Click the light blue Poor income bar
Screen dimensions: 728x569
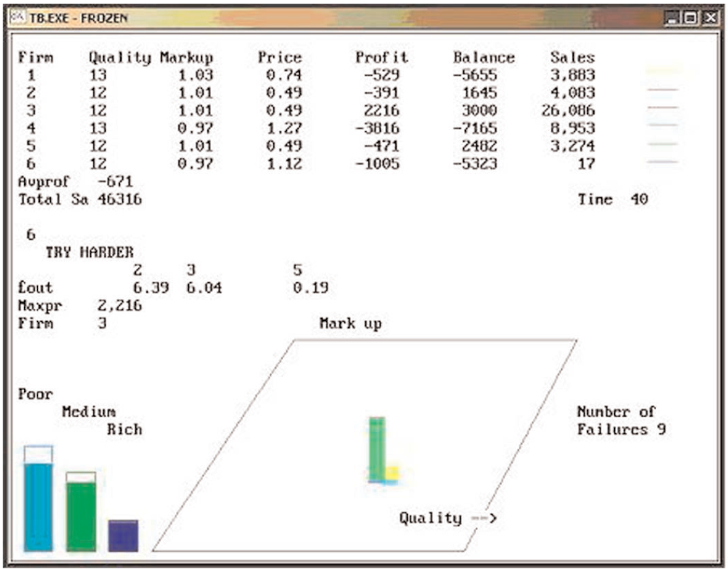(38, 506)
